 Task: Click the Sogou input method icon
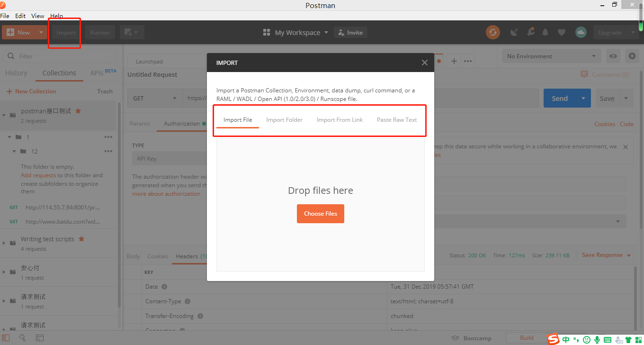tap(553, 339)
